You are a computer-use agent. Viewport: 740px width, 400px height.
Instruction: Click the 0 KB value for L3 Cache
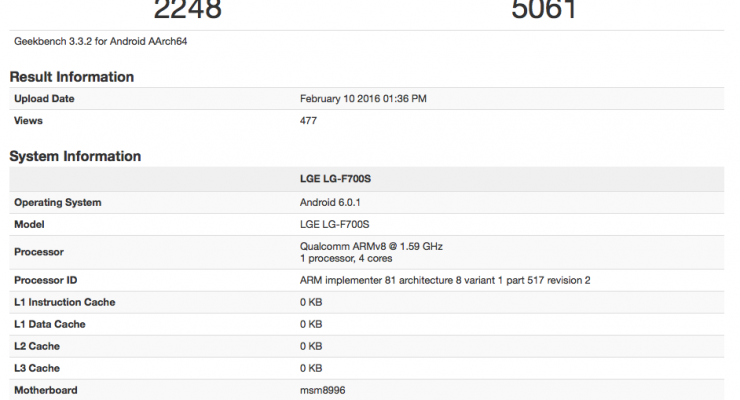coord(311,368)
